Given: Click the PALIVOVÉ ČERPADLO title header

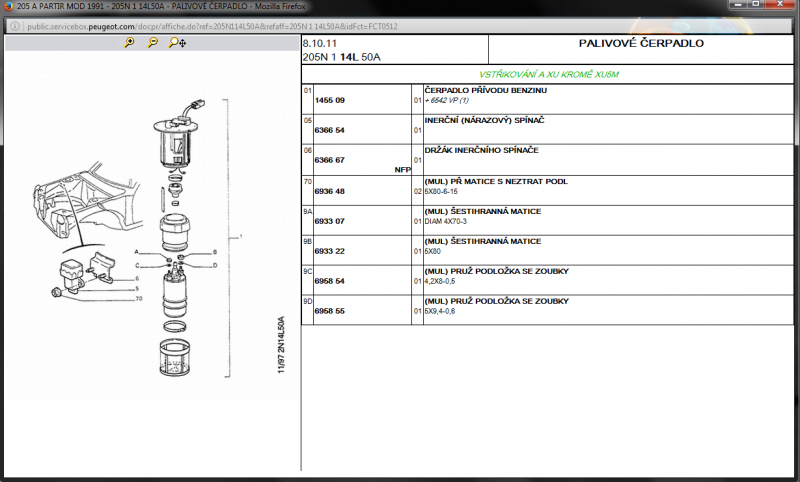Looking at the screenshot, I should 641,44.
